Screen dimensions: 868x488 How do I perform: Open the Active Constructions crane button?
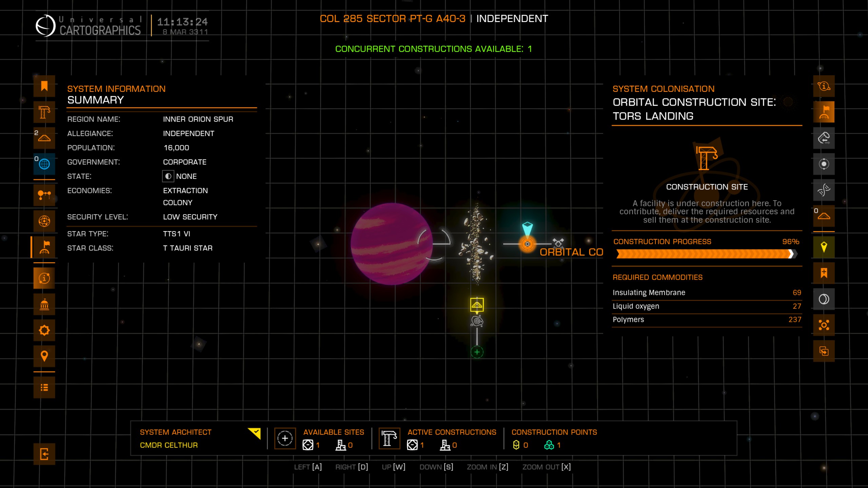tap(389, 439)
